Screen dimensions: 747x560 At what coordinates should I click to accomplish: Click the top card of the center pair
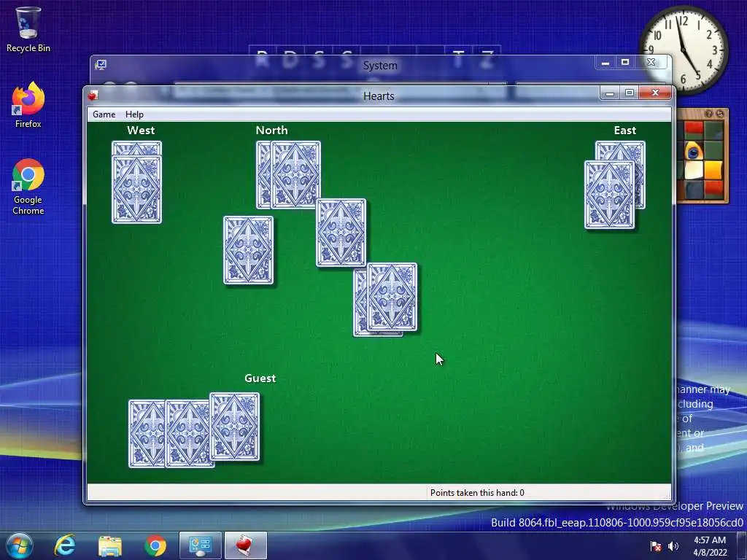[x=392, y=297]
